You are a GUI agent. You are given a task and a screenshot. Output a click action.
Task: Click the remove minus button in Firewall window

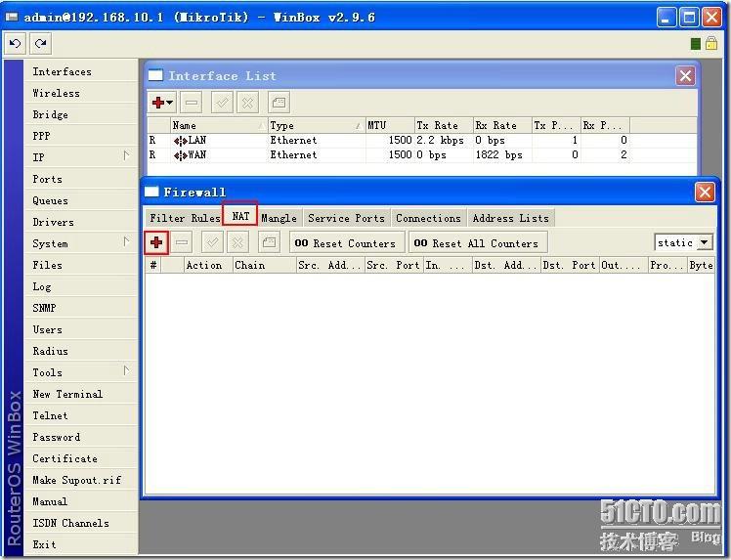(x=182, y=242)
